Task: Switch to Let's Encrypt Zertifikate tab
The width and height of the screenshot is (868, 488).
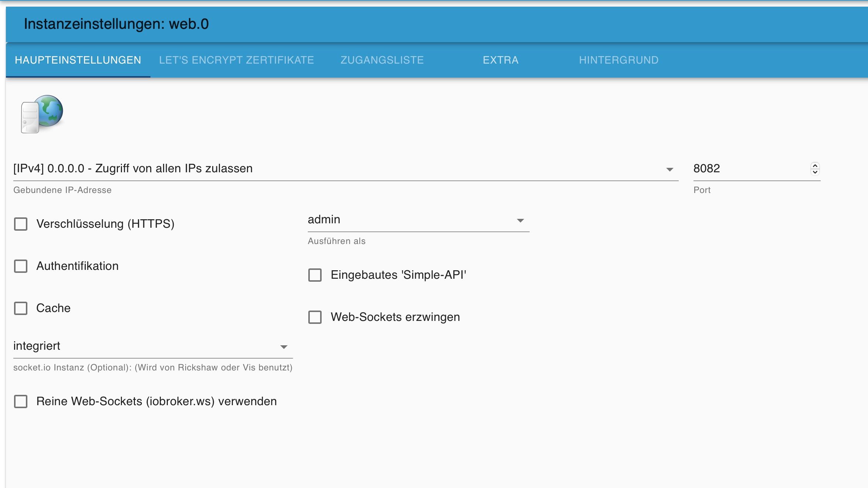Action: click(237, 60)
